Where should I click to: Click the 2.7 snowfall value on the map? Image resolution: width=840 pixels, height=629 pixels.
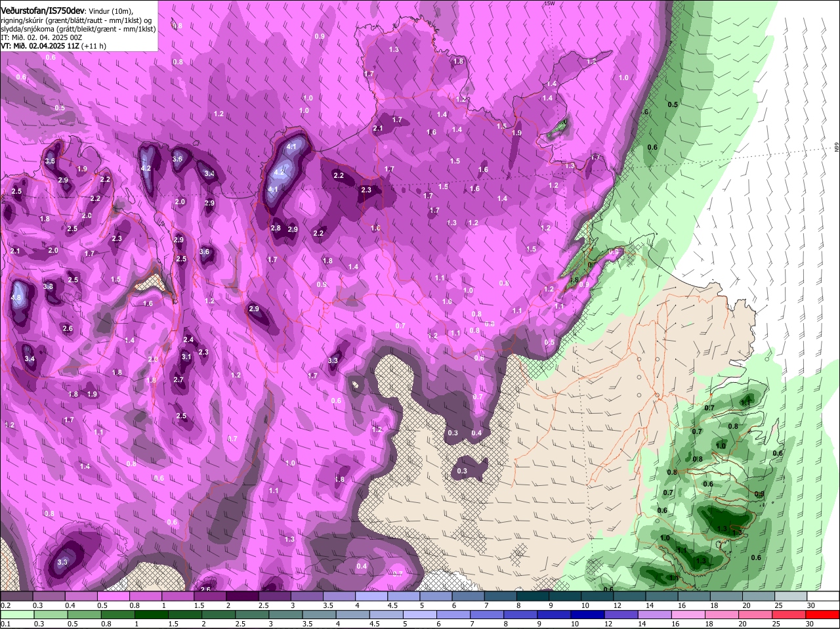click(178, 380)
